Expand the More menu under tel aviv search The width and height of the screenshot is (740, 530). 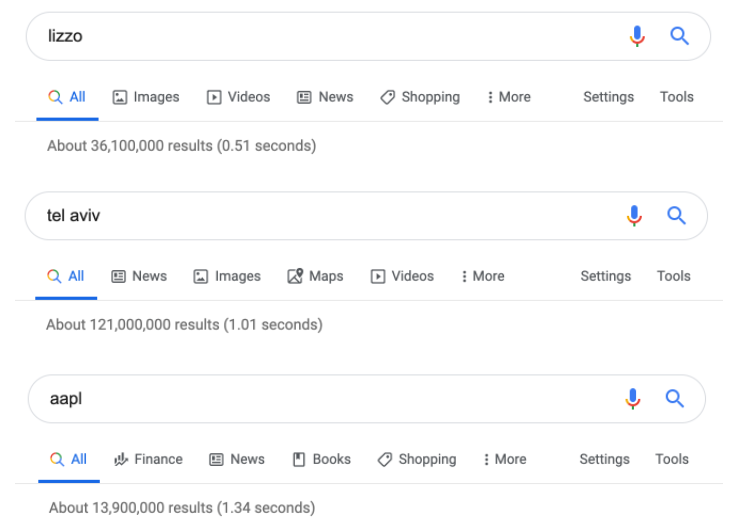482,276
